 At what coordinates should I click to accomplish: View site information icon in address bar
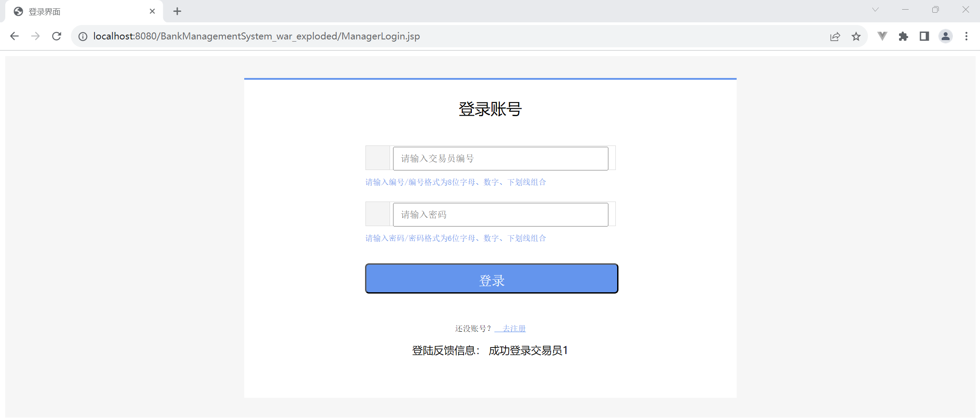pyautogui.click(x=83, y=36)
